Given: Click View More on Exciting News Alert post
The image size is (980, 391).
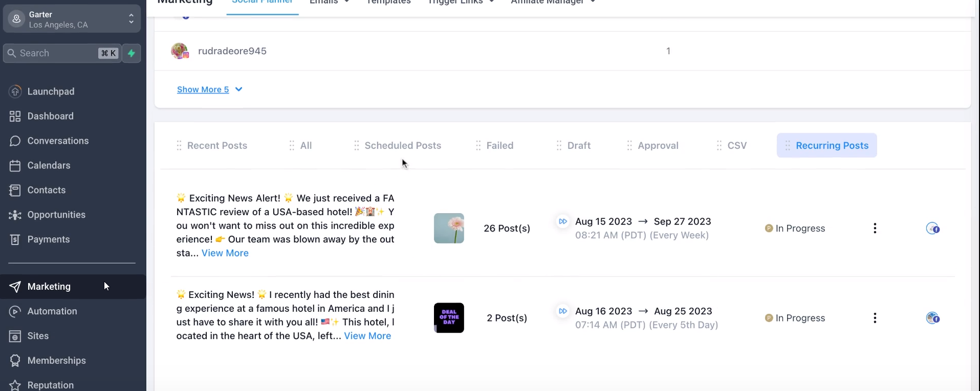Looking at the screenshot, I should point(225,253).
